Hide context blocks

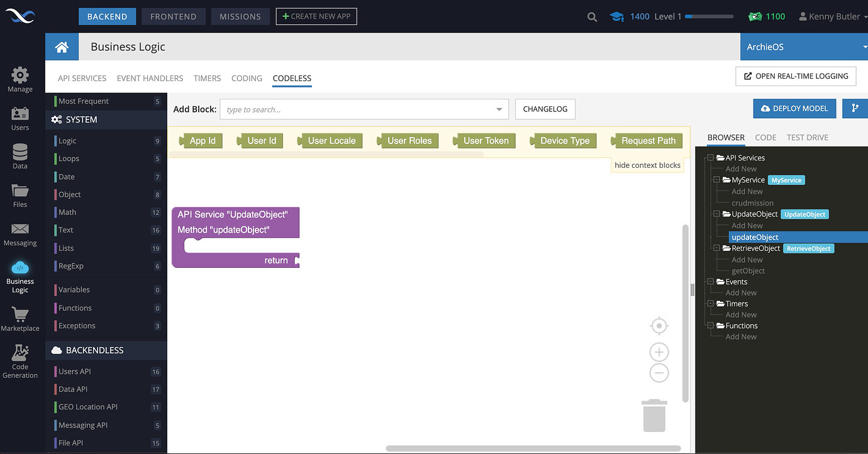tap(647, 165)
